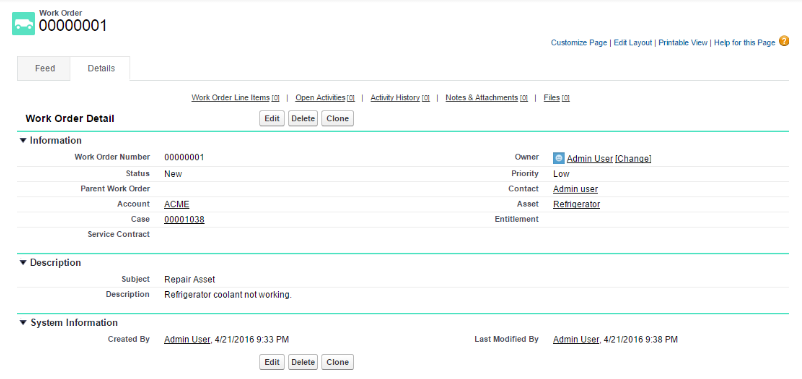Click the Status value New

pos(173,174)
